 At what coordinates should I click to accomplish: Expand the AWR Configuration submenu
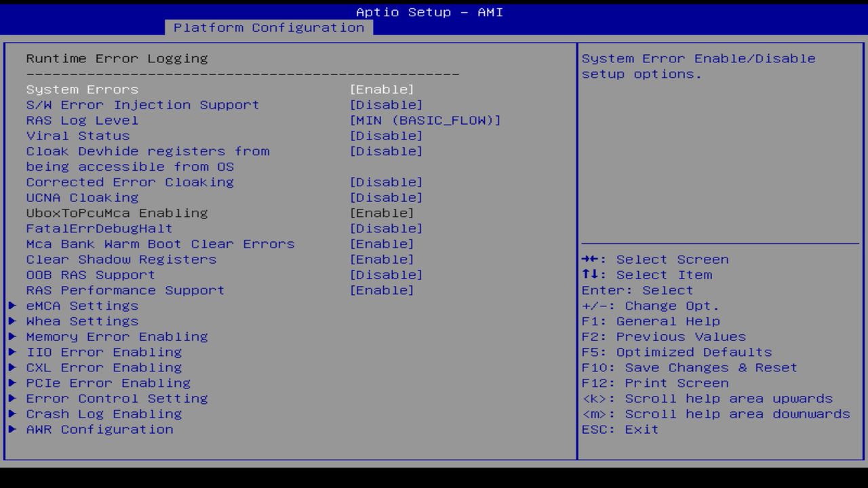pos(99,429)
